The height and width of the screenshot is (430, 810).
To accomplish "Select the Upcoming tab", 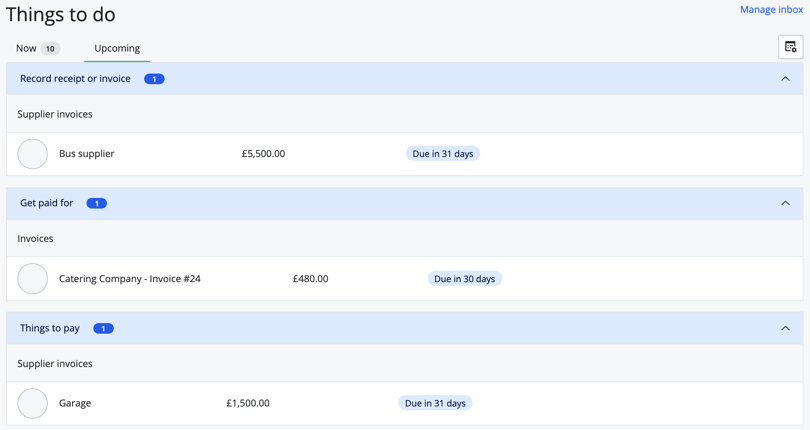I will click(117, 48).
